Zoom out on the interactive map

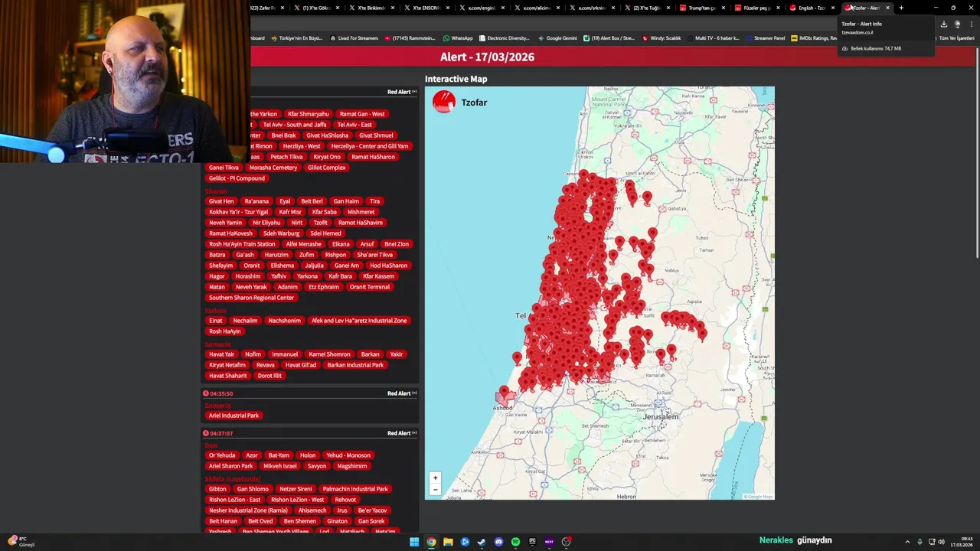pos(436,489)
